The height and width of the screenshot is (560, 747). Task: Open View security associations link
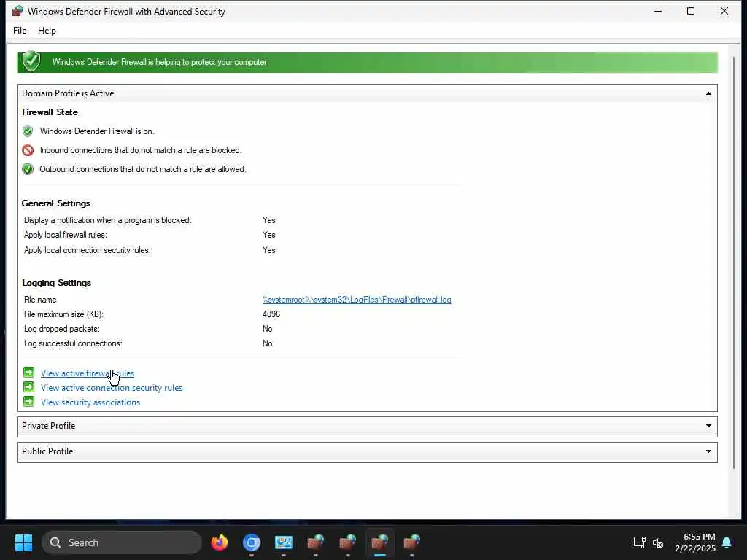pos(90,402)
